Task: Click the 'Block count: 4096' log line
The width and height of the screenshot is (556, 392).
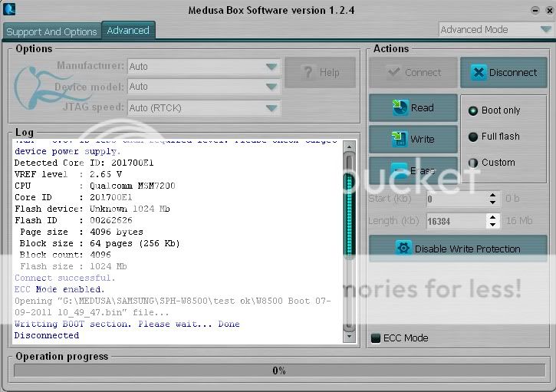Action: click(65, 255)
